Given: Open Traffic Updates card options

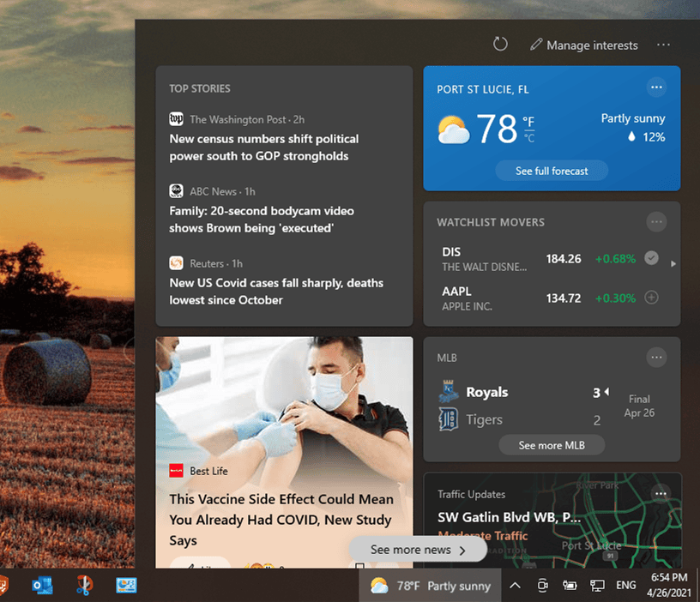Looking at the screenshot, I should click(x=661, y=494).
